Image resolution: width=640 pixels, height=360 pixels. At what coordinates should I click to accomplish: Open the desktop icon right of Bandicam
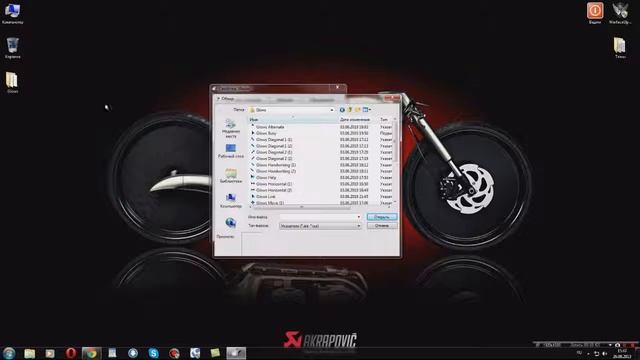point(620,13)
